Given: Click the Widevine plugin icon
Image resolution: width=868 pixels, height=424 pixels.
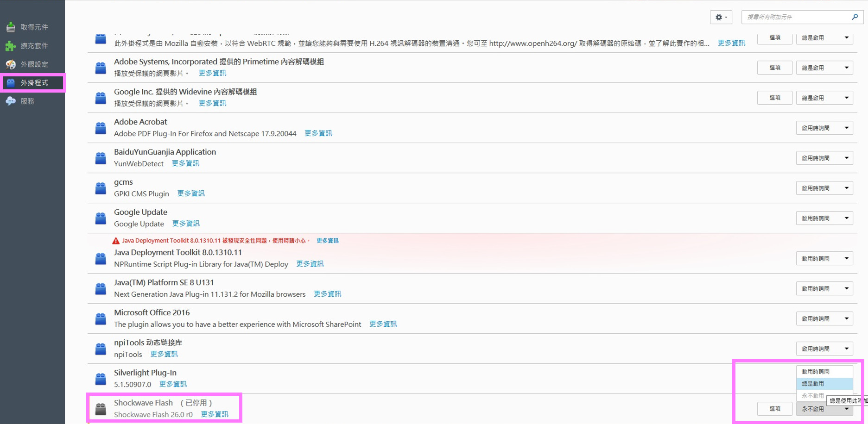Looking at the screenshot, I should pos(101,98).
